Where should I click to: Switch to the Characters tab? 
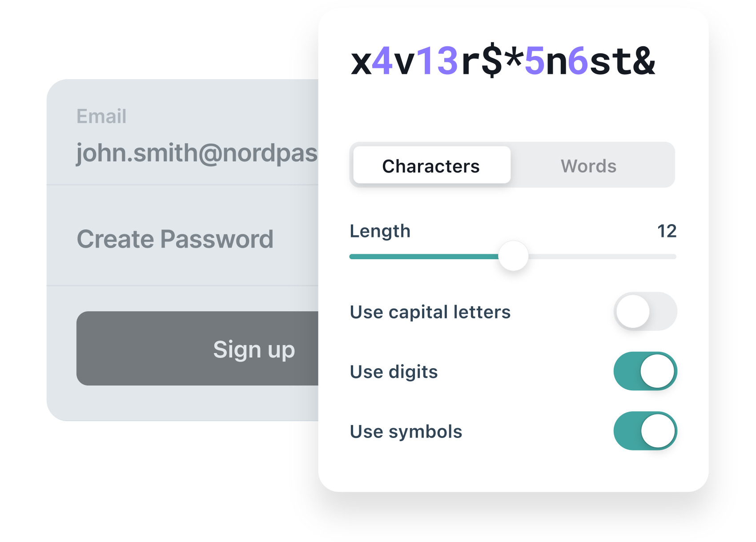click(x=431, y=165)
